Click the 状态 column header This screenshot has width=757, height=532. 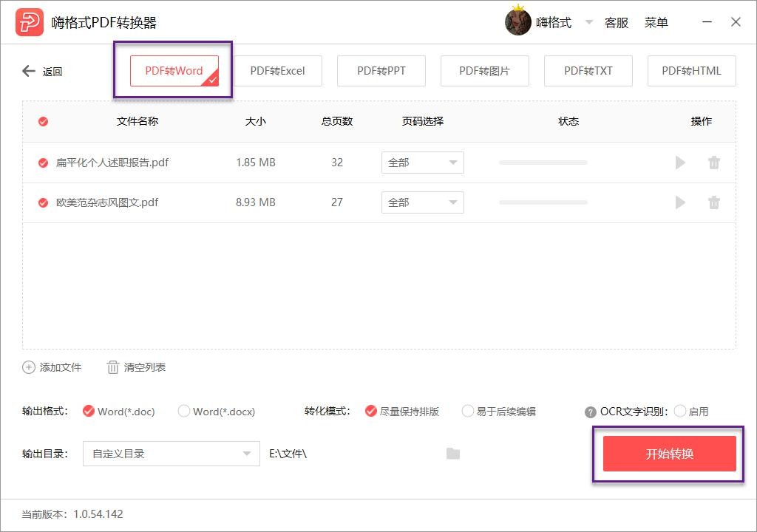(568, 121)
